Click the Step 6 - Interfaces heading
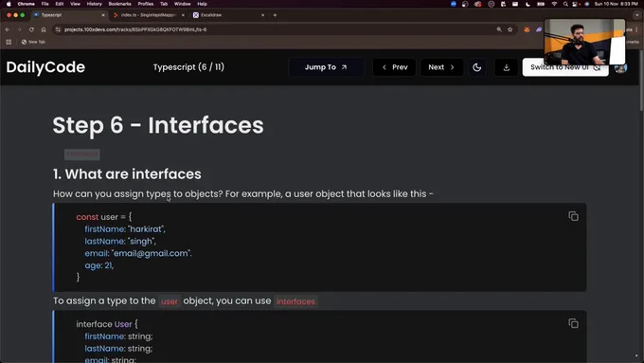The width and height of the screenshot is (644, 363). tap(158, 125)
